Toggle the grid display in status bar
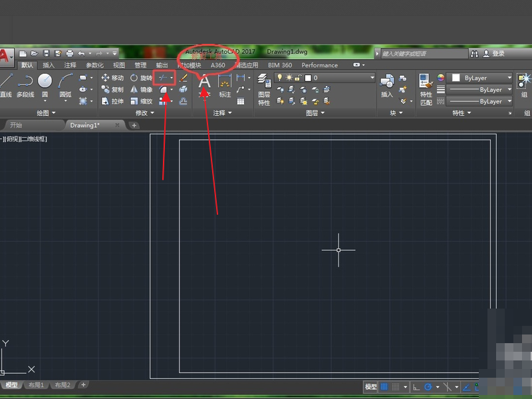The image size is (532, 399). pos(384,387)
